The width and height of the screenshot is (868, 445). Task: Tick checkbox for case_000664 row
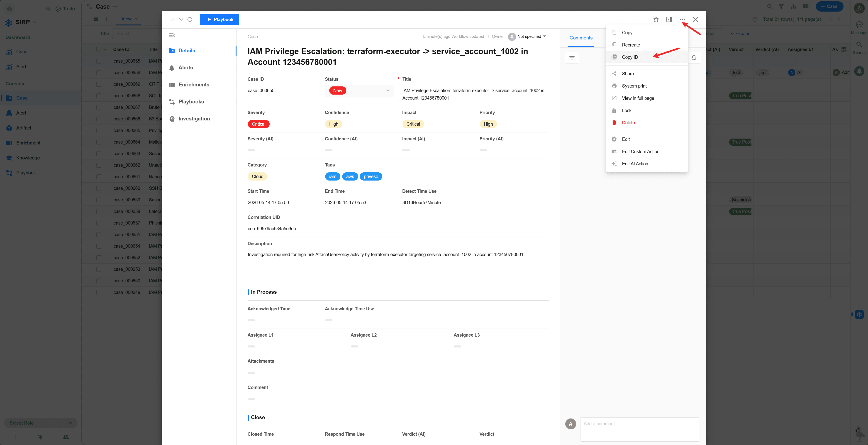pyautogui.click(x=99, y=142)
